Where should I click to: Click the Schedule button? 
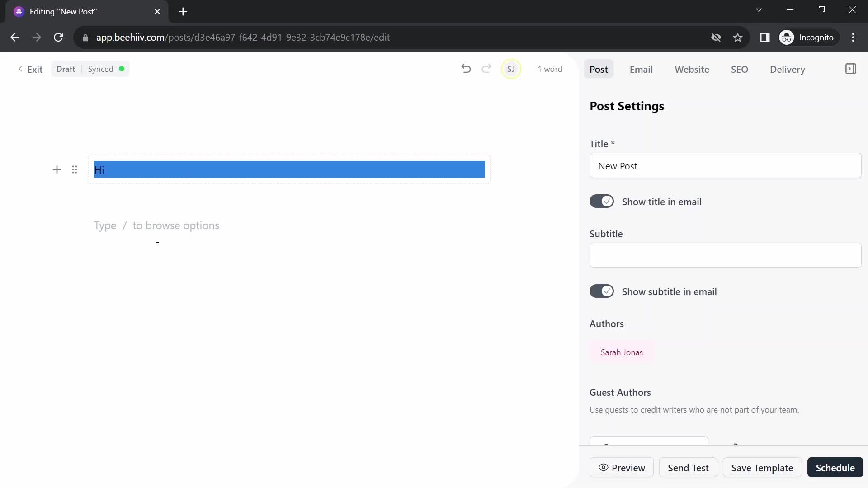point(835,467)
